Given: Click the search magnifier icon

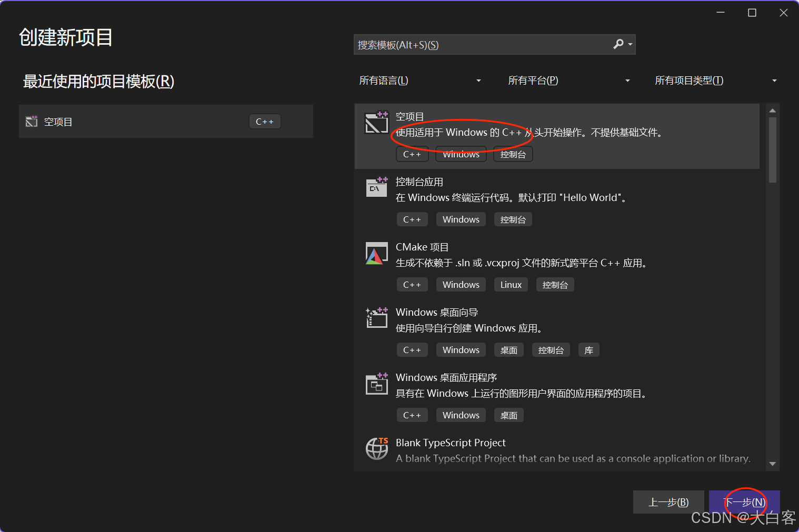Looking at the screenshot, I should pyautogui.click(x=618, y=44).
